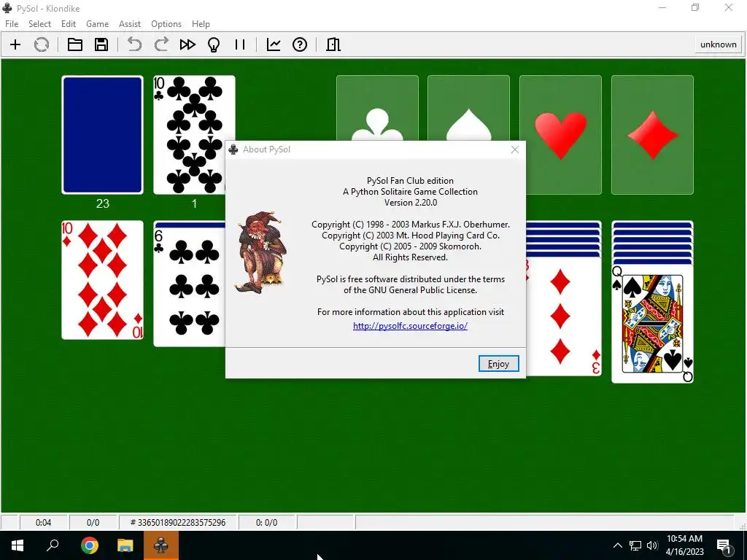Viewport: 747px width, 560px height.
Task: Show hidden tray icons chevron
Action: click(x=617, y=545)
